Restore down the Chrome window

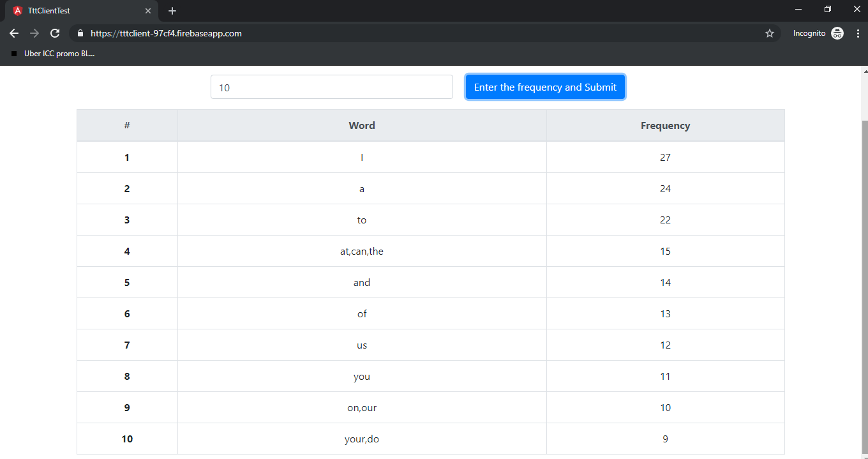tap(828, 9)
